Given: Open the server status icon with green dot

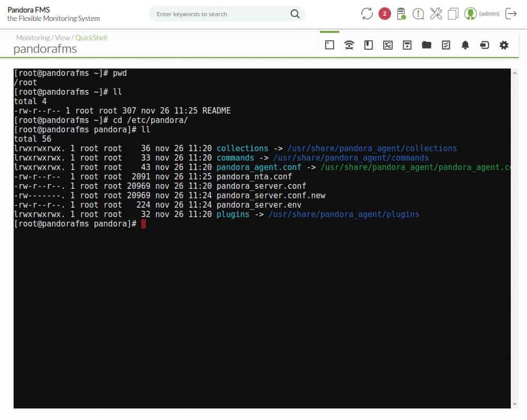Looking at the screenshot, I should coord(401,14).
